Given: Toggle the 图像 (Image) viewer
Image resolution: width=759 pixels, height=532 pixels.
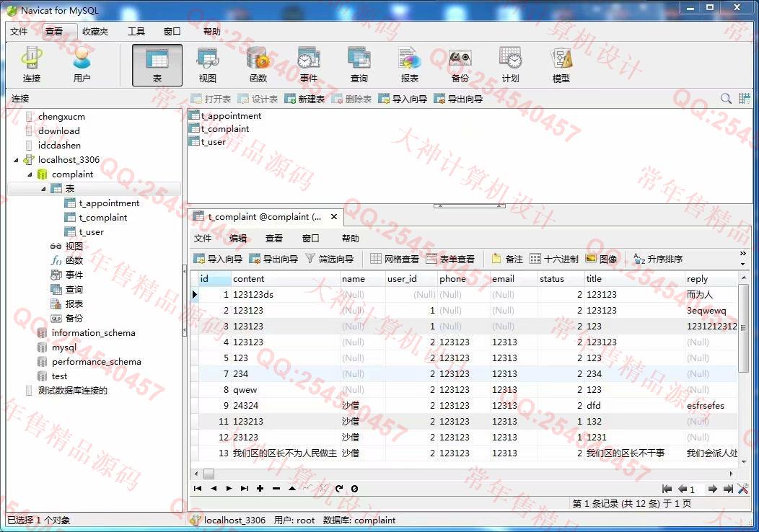Looking at the screenshot, I should [x=601, y=259].
